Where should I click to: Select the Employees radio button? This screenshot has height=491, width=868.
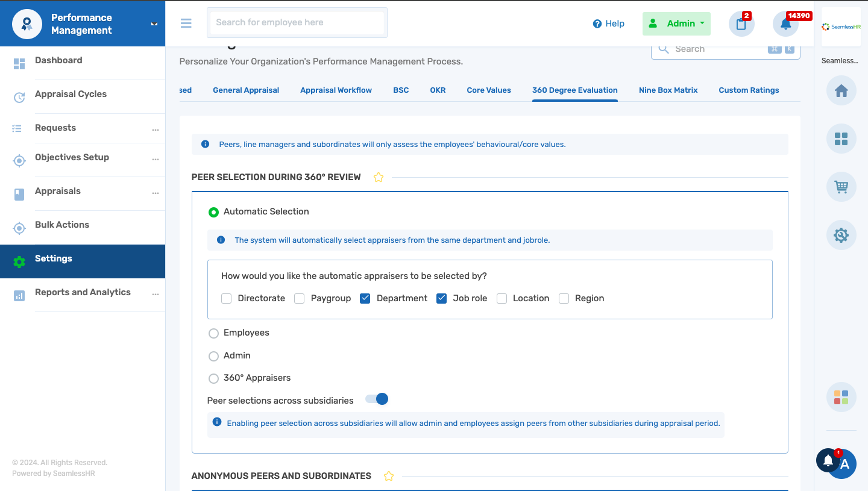coord(213,333)
